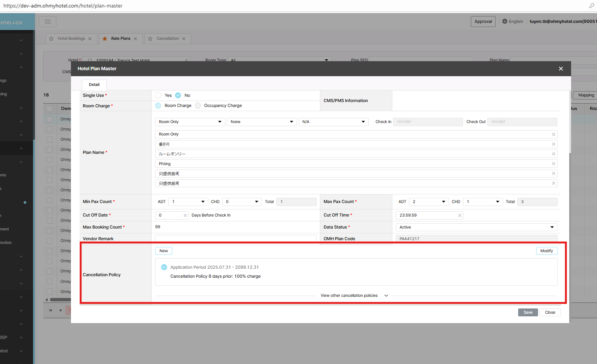Click the globe language icon

[505, 21]
